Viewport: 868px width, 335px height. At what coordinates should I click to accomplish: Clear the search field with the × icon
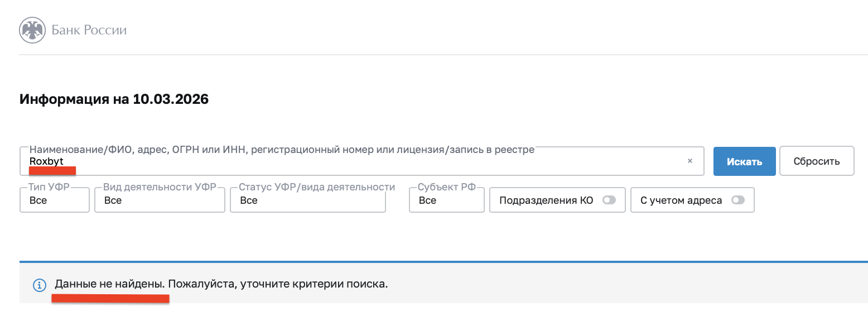[689, 161]
